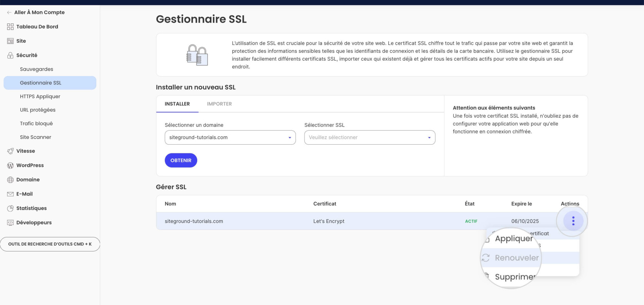
Task: Go back via Aller À Mon Compte
Action: point(40,13)
